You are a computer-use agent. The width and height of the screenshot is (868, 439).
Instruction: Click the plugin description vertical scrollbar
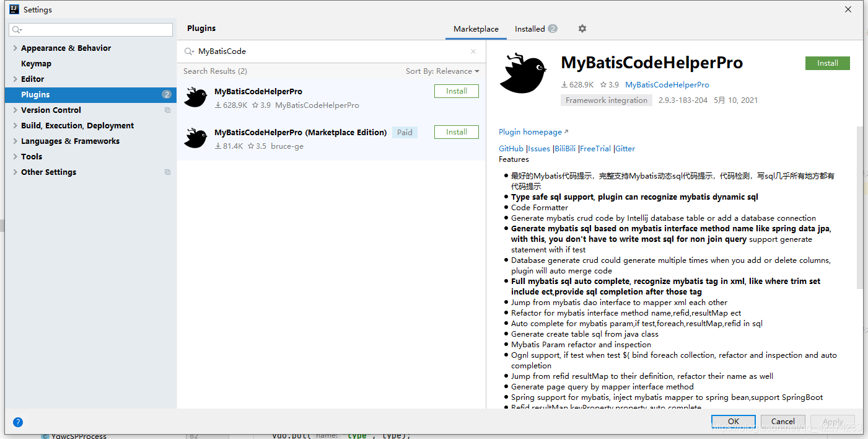point(859,208)
